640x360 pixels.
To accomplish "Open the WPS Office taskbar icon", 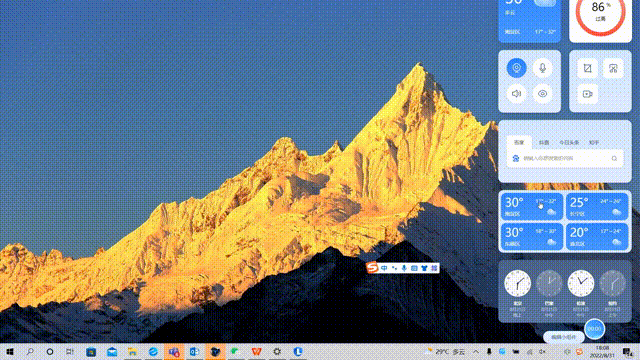I will (256, 351).
